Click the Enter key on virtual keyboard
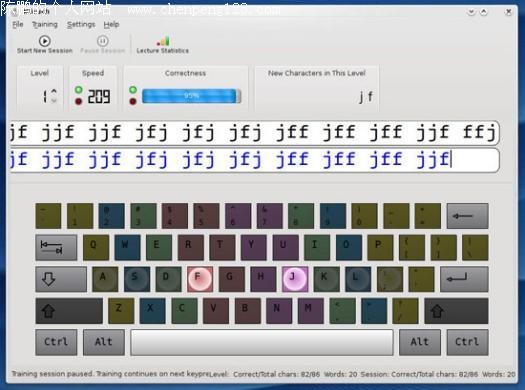Image resolution: width=525 pixels, height=390 pixels. pos(464,279)
